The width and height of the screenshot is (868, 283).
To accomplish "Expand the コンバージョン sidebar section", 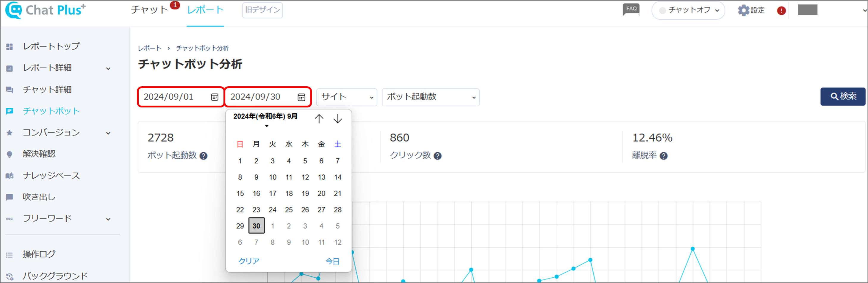I will pyautogui.click(x=108, y=133).
